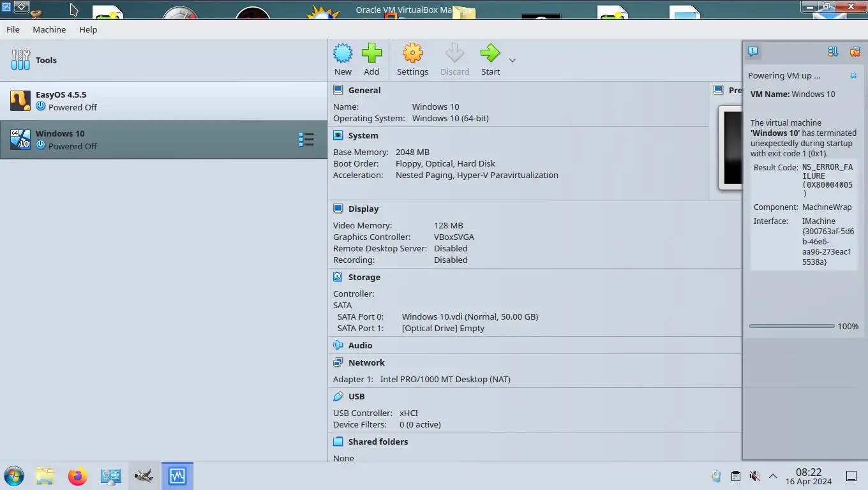
Task: Click 'Intel PRO/1000 MT Desktop (NAT)' adapter text
Action: pyautogui.click(x=445, y=379)
